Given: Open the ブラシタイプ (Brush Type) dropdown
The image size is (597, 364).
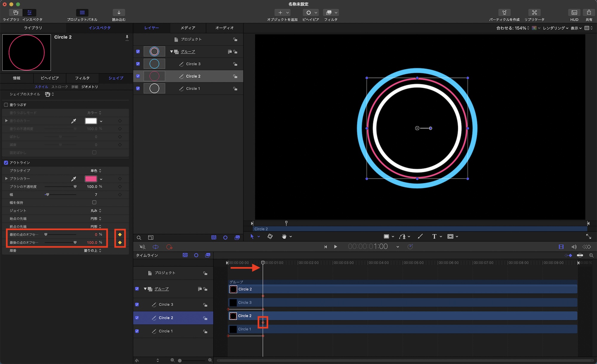Looking at the screenshot, I should pos(96,171).
